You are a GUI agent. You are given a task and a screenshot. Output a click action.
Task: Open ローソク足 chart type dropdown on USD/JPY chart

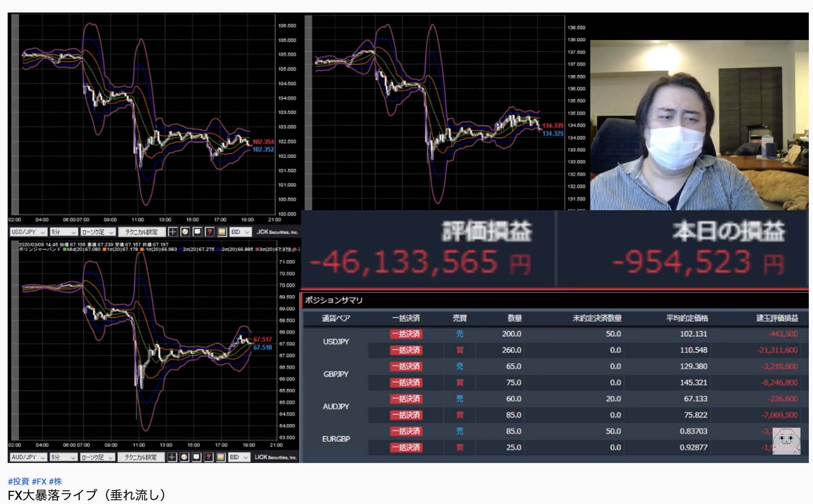pyautogui.click(x=98, y=232)
